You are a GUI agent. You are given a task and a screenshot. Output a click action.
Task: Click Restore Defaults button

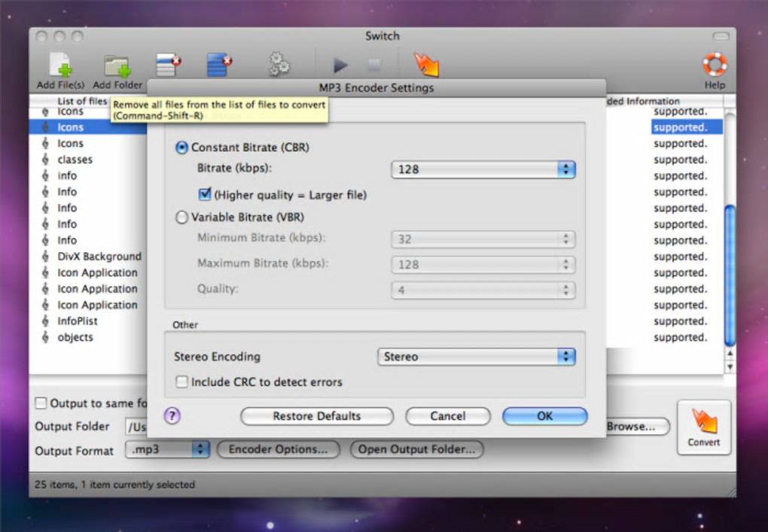click(x=317, y=416)
